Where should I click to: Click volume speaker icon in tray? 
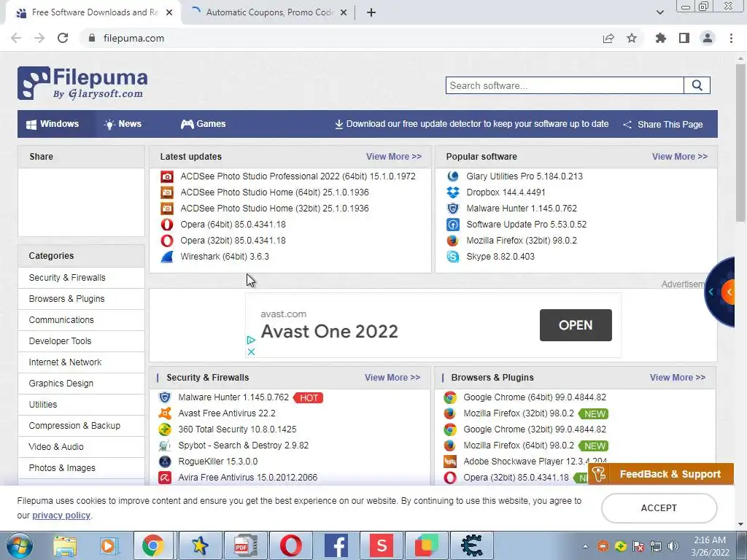pos(673,546)
